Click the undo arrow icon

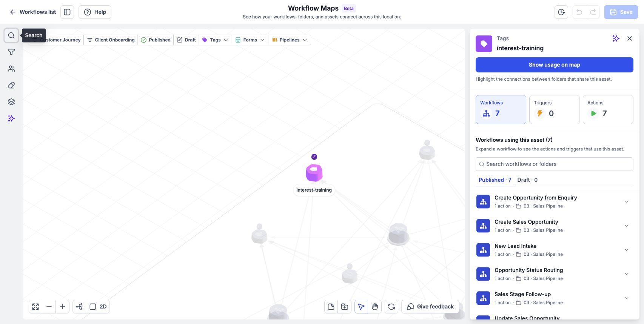(579, 12)
